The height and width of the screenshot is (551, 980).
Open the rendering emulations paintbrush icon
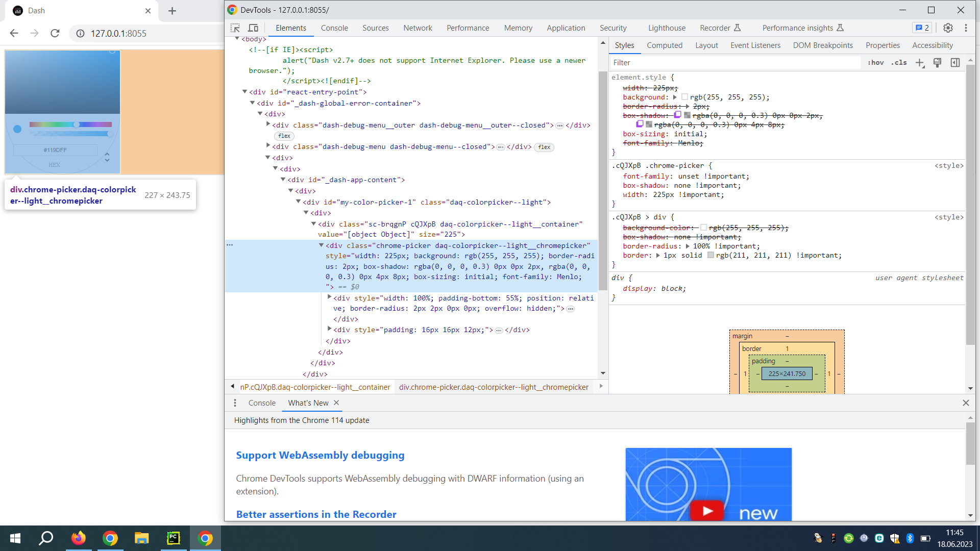click(x=937, y=63)
